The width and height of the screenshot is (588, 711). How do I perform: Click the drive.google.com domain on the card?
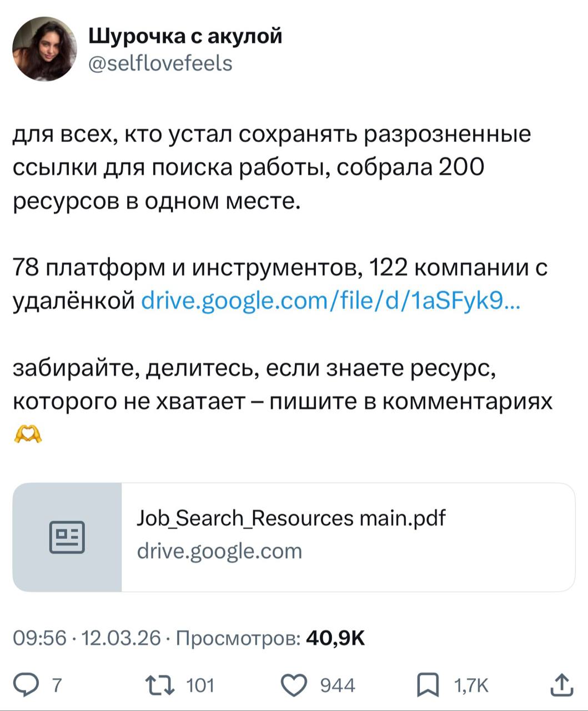tap(219, 551)
